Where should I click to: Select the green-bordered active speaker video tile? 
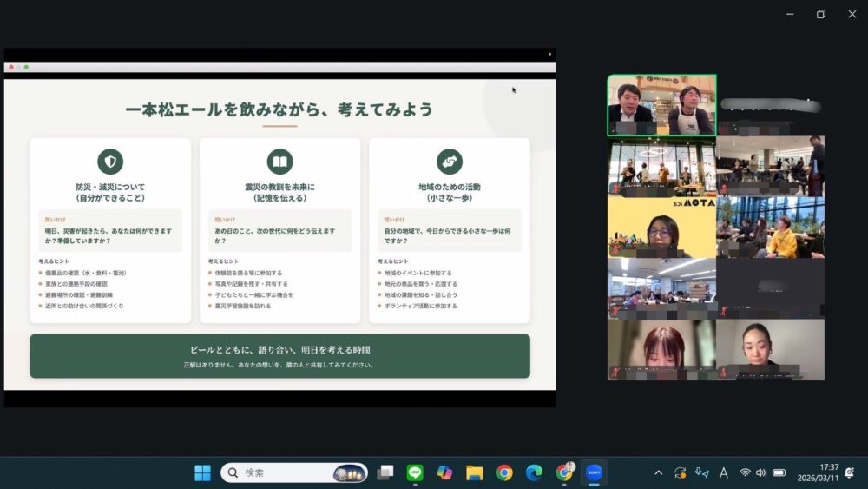coord(661,105)
